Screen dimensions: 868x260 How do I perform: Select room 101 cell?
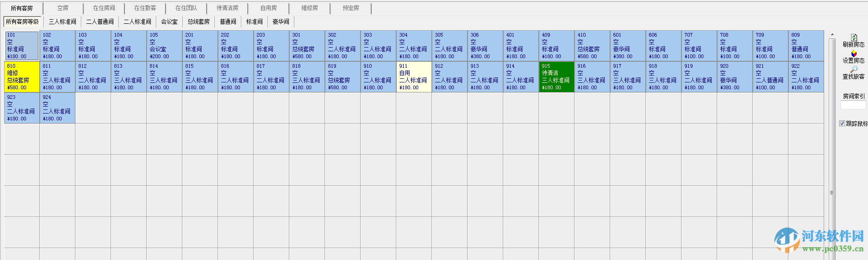[x=22, y=46]
